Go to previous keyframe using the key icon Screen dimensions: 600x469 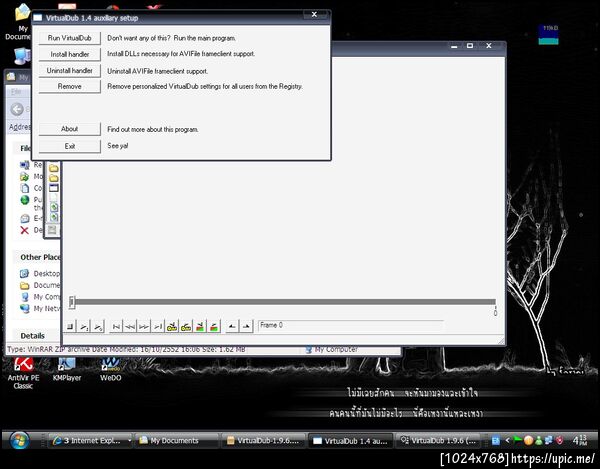pyautogui.click(x=172, y=326)
